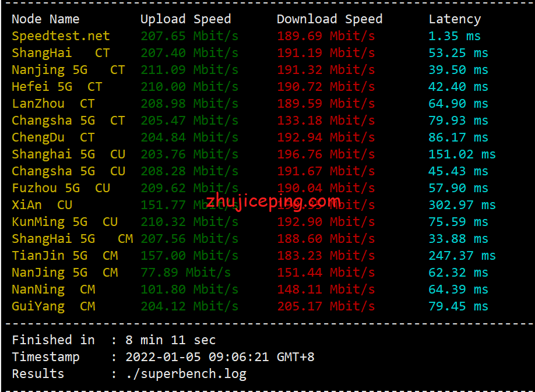Viewport: 535px width, 392px height.
Task: Click the ./superbench.log results path
Action: click(186, 374)
